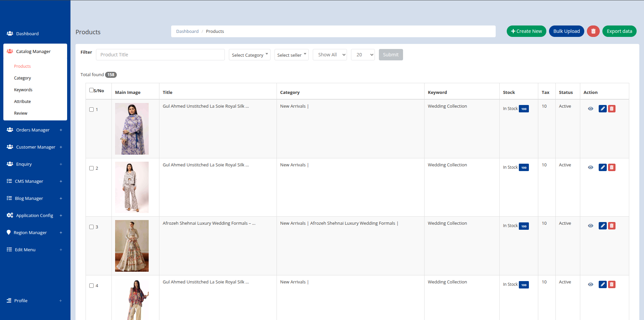This screenshot has width=644, height=320.
Task: Click the Profile sidebar icon
Action: (x=9, y=301)
